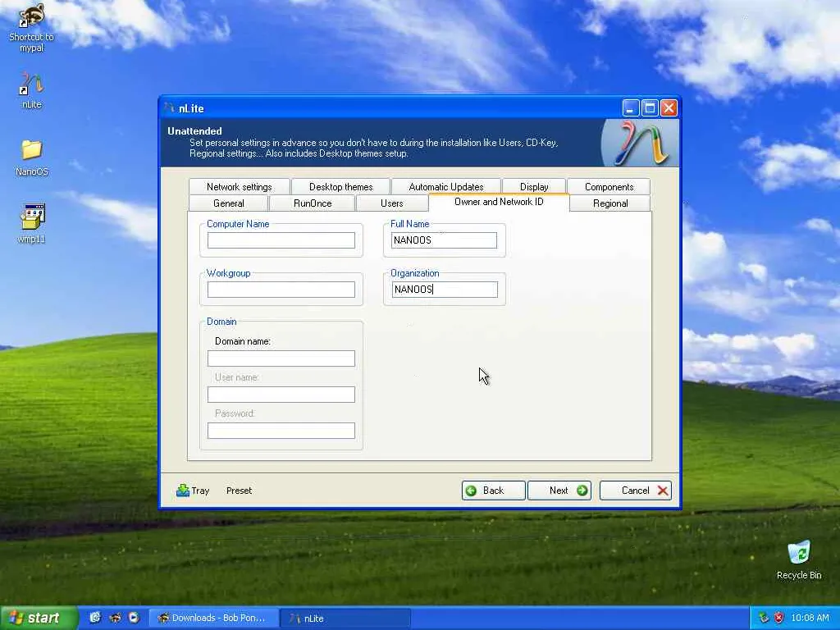
Task: Click the safely remove hardware tray icon
Action: (764, 618)
